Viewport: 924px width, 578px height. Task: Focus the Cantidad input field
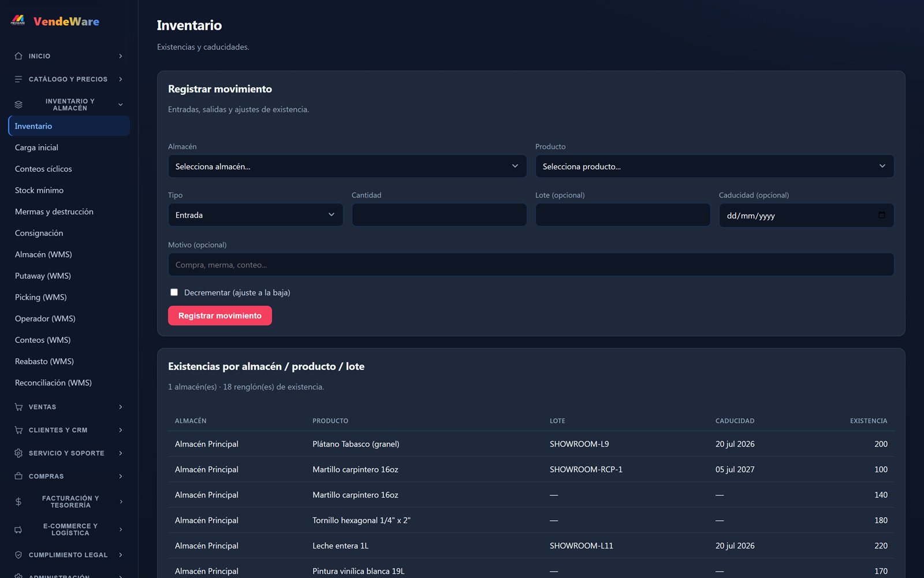tap(439, 215)
